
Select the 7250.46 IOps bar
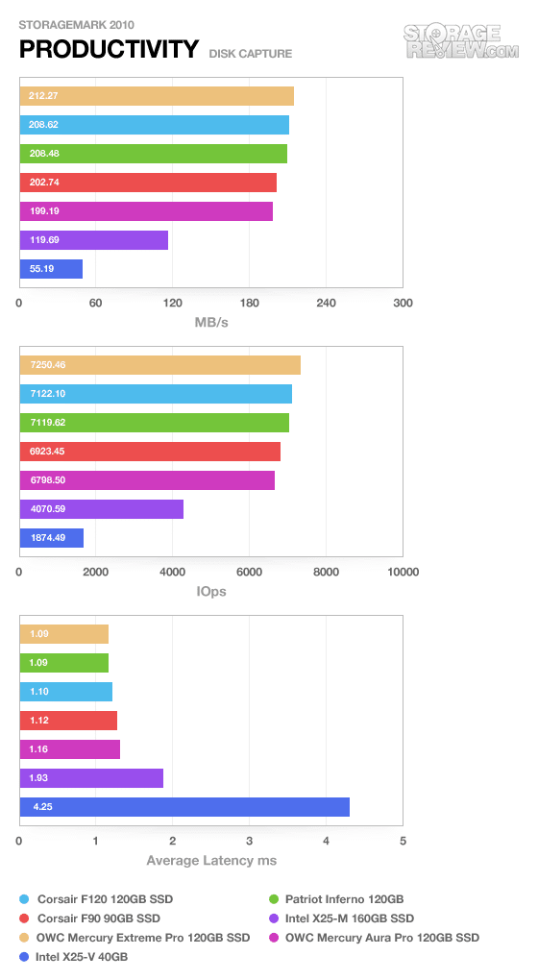tap(160, 365)
